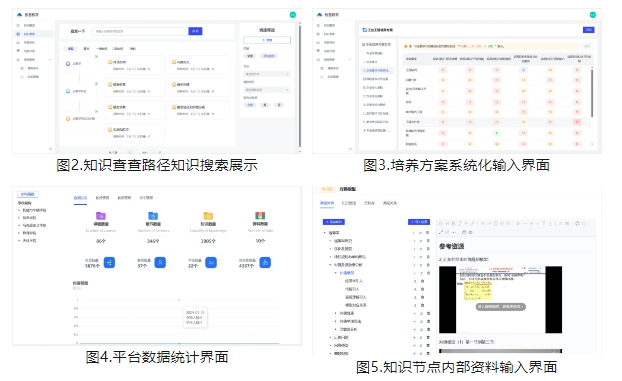This screenshot has width=622, height=381.
Task: Click the purple course-count folder icon
Action: click(x=101, y=216)
